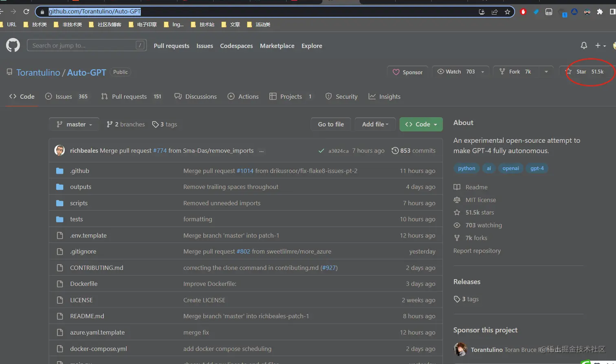This screenshot has height=364, width=616.
Task: Expand the Watch dropdown arrow
Action: click(483, 72)
